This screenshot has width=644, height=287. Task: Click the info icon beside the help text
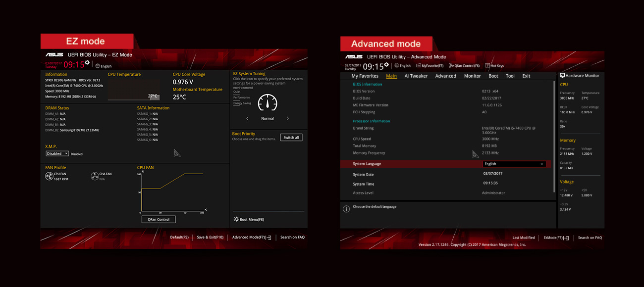coord(346,209)
